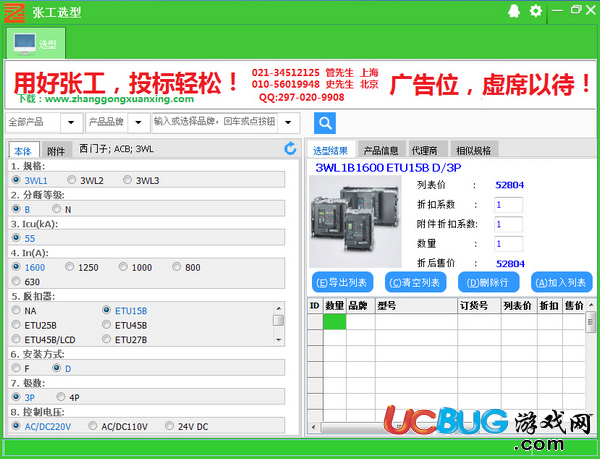Open the 选型结果 tab
Image resolution: width=600 pixels, height=459 pixels.
tap(330, 150)
